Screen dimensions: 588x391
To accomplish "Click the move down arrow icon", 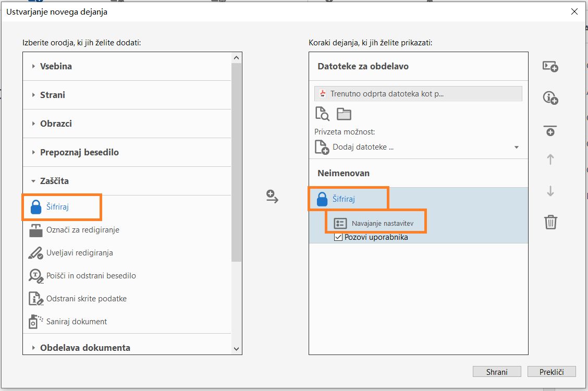I will (x=550, y=191).
